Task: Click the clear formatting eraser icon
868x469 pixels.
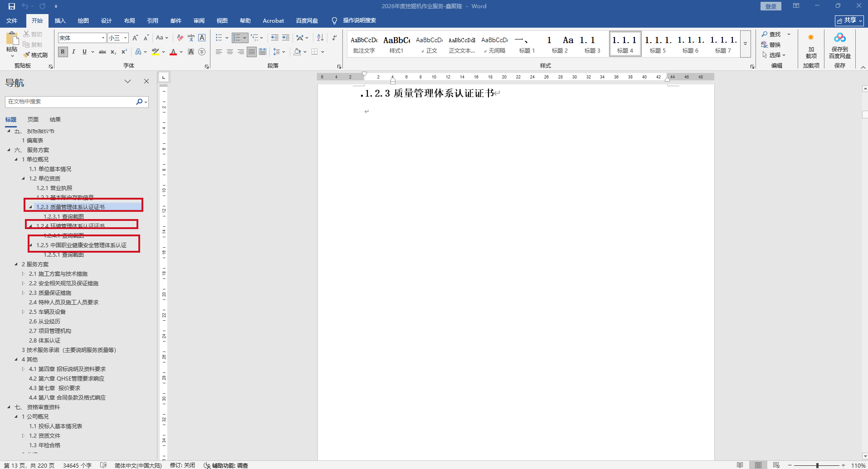Action: tap(180, 38)
